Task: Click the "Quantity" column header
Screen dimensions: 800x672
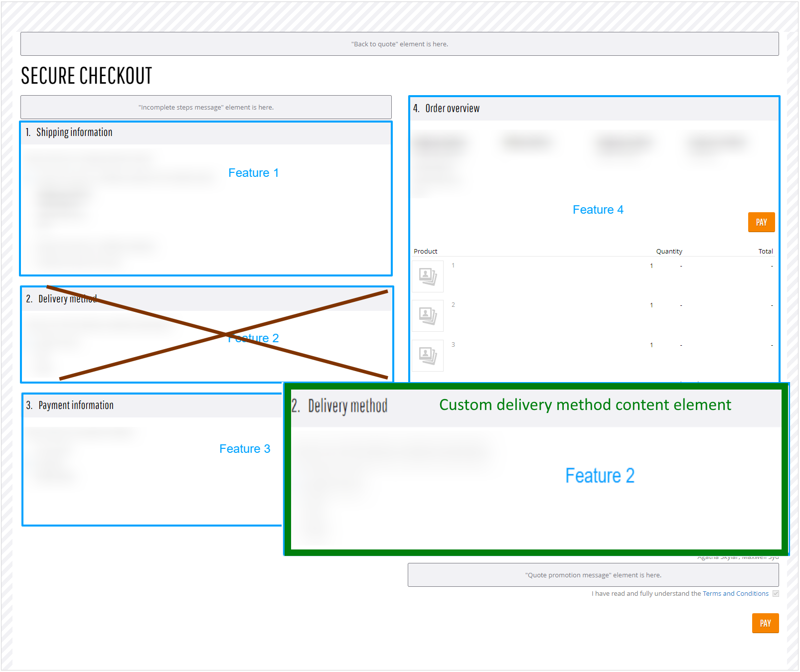Action: pyautogui.click(x=669, y=251)
